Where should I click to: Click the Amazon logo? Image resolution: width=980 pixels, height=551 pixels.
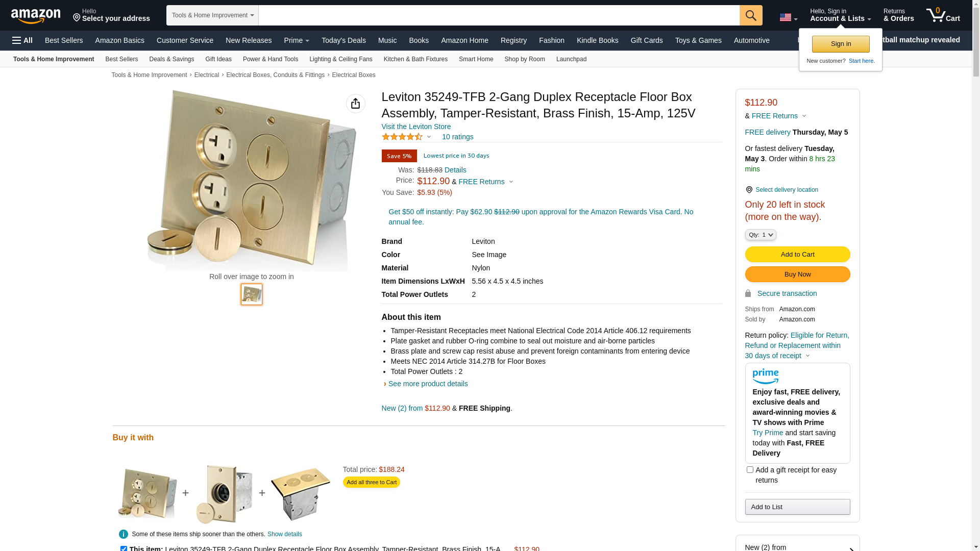click(36, 16)
